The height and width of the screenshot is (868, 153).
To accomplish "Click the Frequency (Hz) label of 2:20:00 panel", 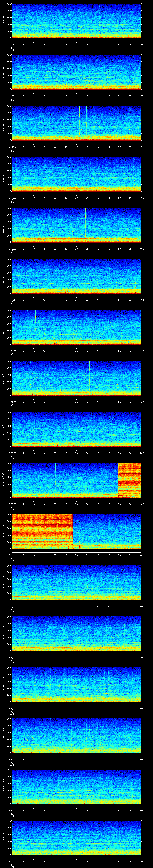I will (x=3, y=327).
